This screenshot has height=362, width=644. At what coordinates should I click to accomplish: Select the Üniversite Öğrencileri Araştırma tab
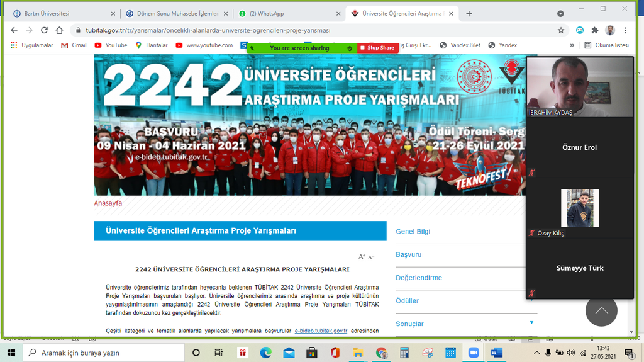click(x=402, y=14)
